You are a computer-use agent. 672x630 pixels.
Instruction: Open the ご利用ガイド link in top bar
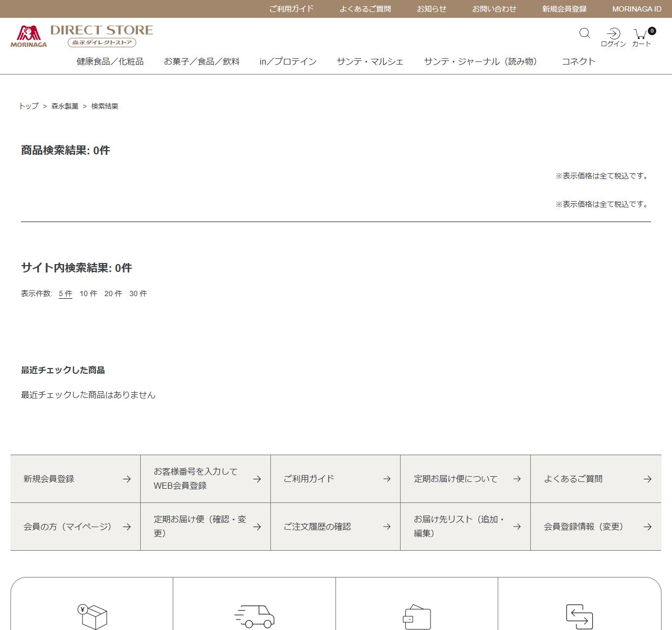[x=291, y=9]
